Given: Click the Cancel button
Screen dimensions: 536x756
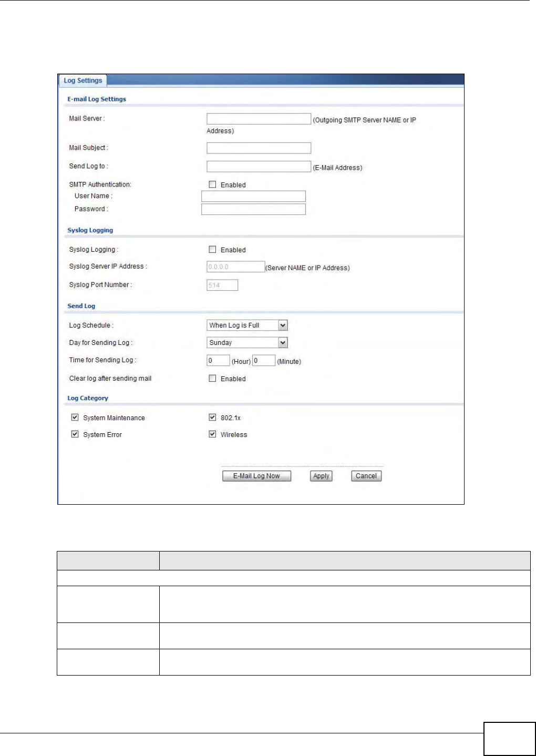Looking at the screenshot, I should tap(366, 476).
